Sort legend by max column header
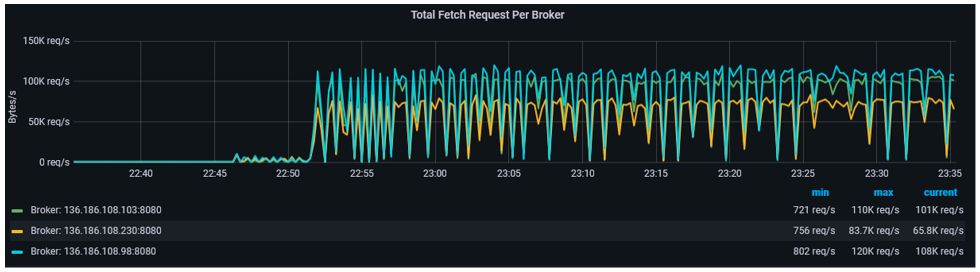980x272 pixels. click(x=883, y=192)
